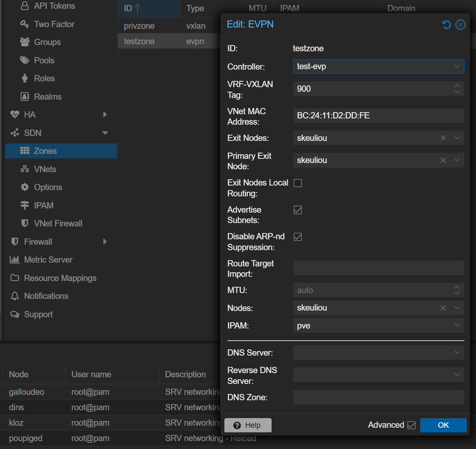Open the Exit Nodes dropdown arrow
The width and height of the screenshot is (476, 449).
[457, 138]
